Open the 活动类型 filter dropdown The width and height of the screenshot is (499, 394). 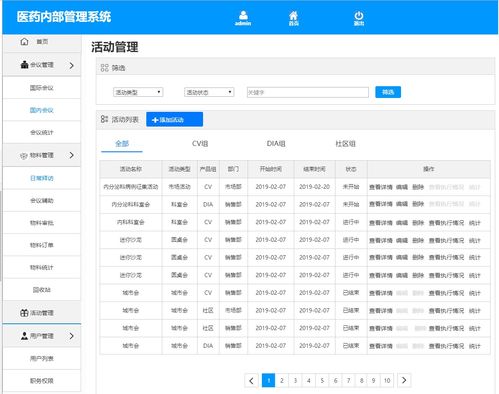[138, 92]
